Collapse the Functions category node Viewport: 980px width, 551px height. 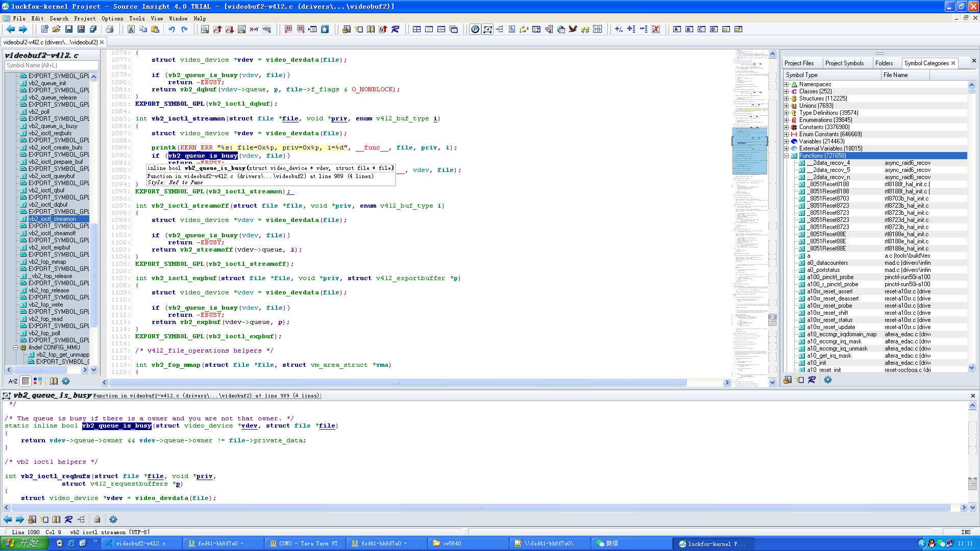point(787,156)
